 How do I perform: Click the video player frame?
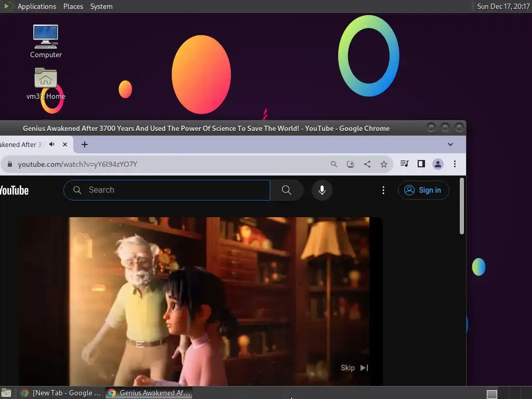click(x=201, y=301)
